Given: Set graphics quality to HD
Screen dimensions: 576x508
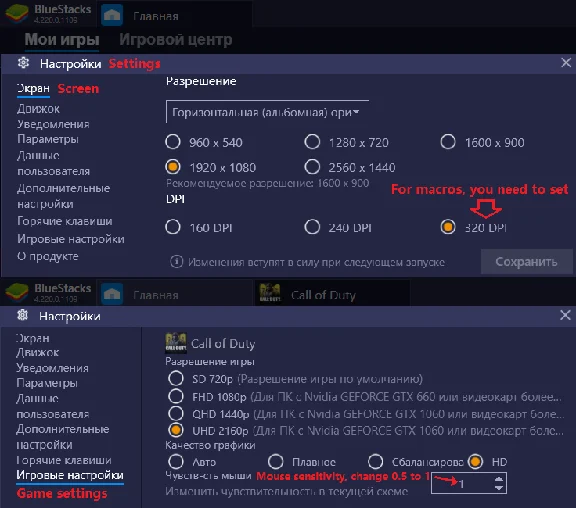Looking at the screenshot, I should click(475, 462).
